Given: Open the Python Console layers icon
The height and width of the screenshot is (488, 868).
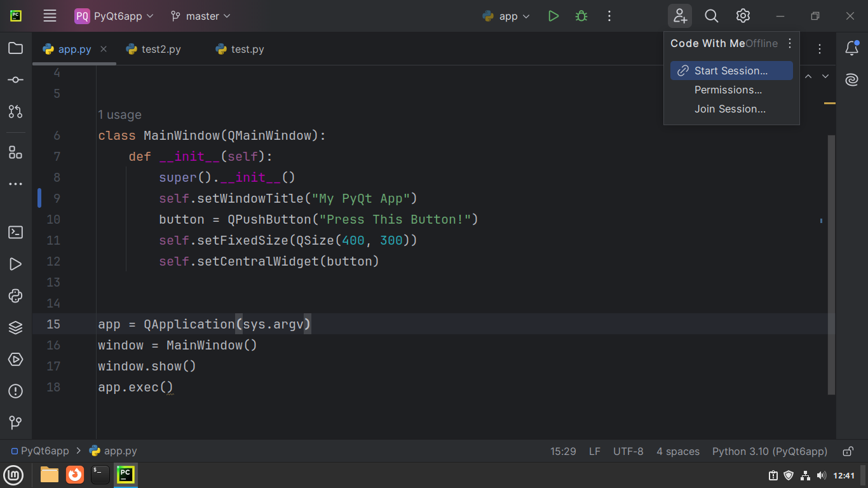Looking at the screenshot, I should [16, 328].
